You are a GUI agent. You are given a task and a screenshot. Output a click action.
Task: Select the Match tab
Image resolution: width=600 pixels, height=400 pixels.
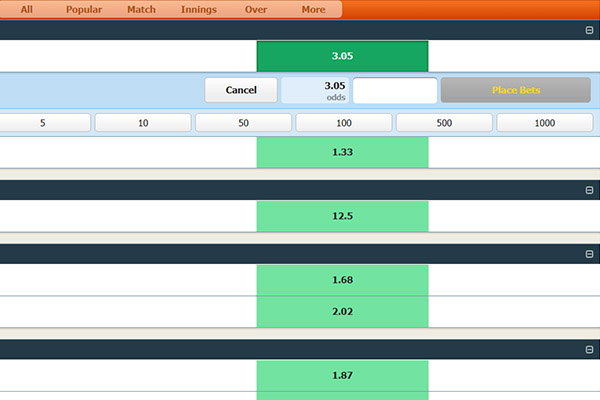pyautogui.click(x=141, y=9)
